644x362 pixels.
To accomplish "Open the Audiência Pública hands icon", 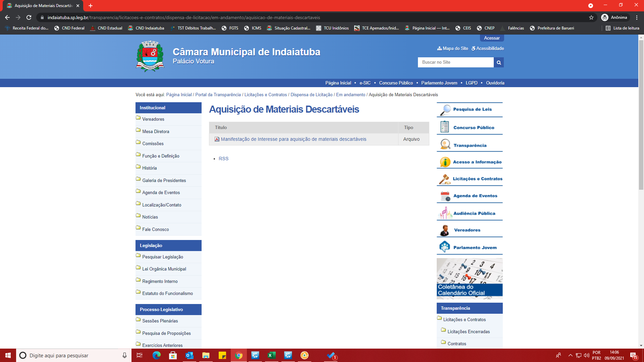I will tap(445, 213).
